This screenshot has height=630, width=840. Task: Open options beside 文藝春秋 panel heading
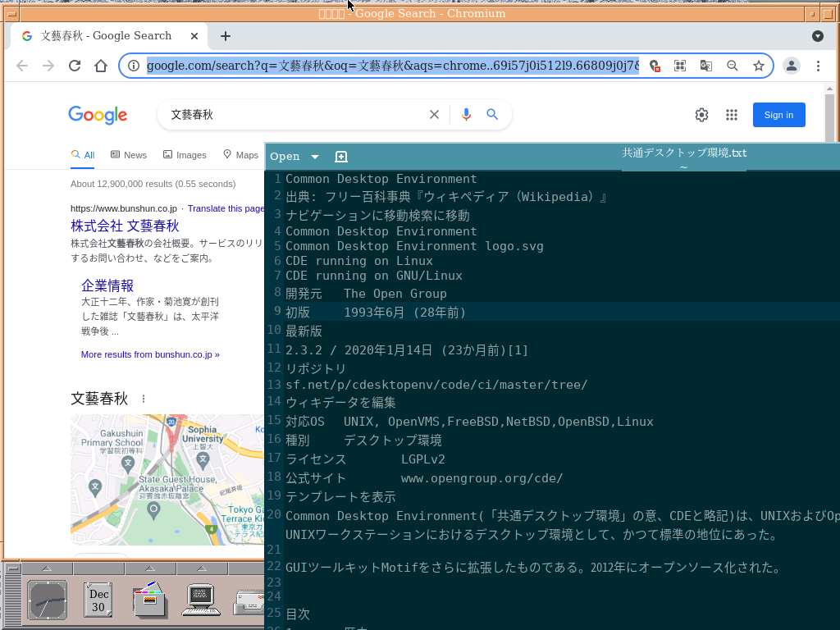(143, 399)
